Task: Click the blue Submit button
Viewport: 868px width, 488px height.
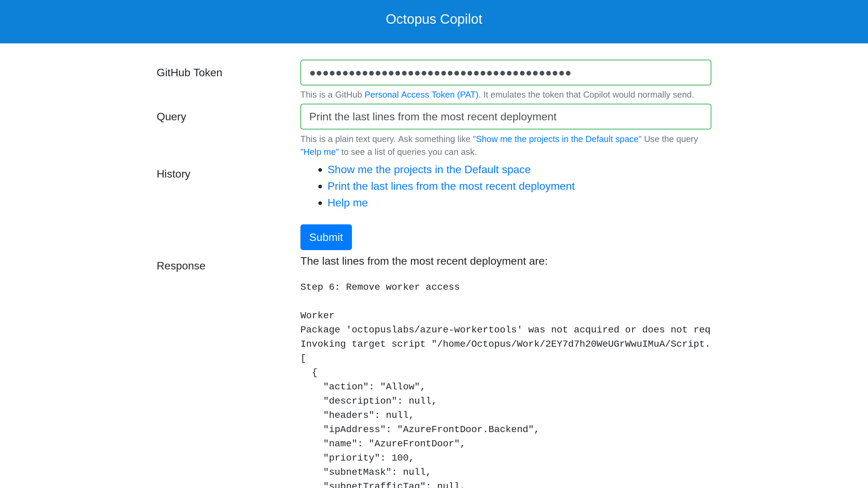Action: (x=326, y=237)
